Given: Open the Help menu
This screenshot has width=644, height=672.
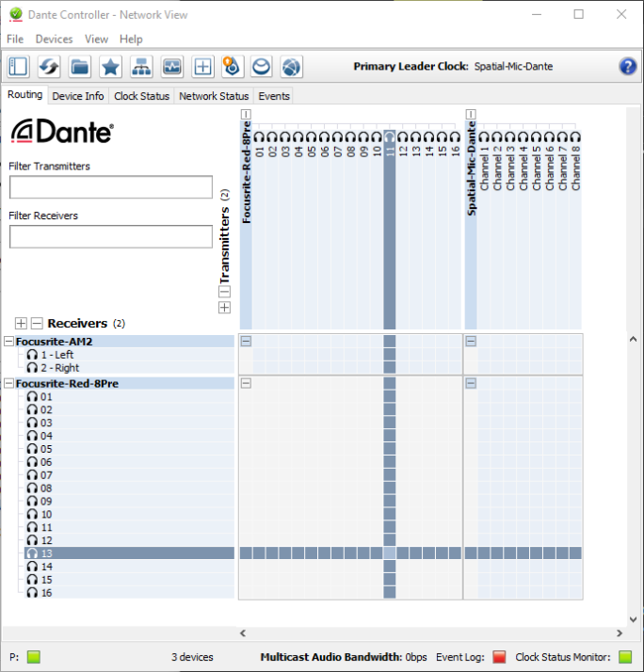Looking at the screenshot, I should (131, 39).
